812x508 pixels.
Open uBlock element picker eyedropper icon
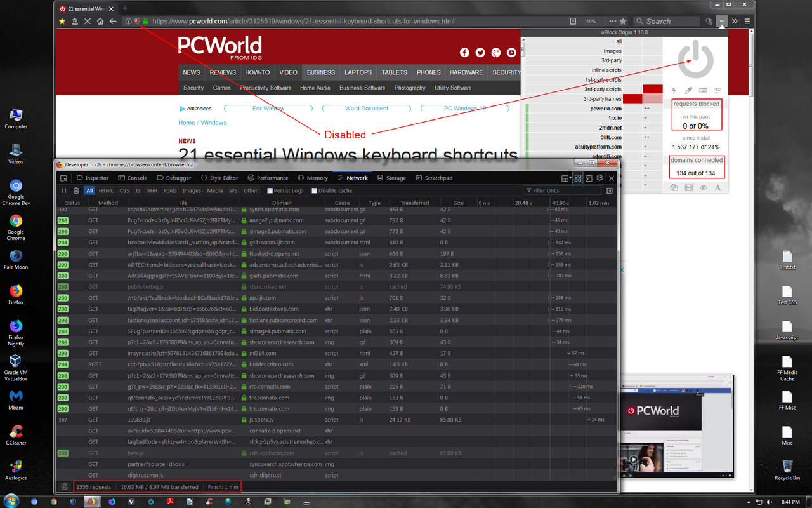point(688,91)
